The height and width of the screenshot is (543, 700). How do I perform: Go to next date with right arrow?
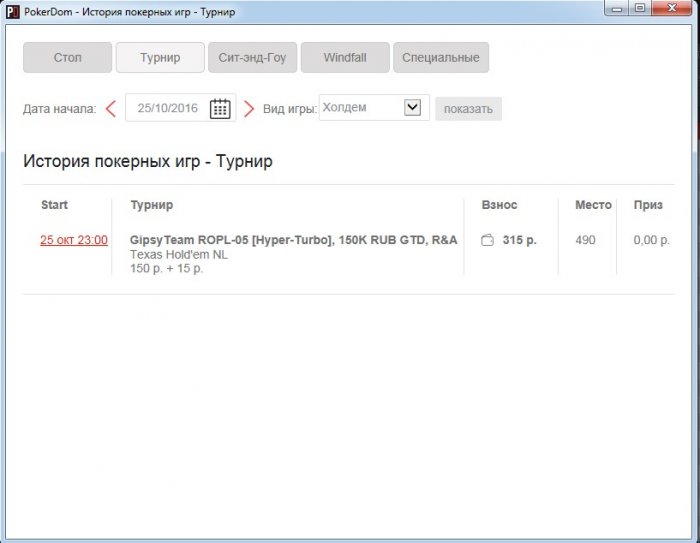click(x=249, y=109)
